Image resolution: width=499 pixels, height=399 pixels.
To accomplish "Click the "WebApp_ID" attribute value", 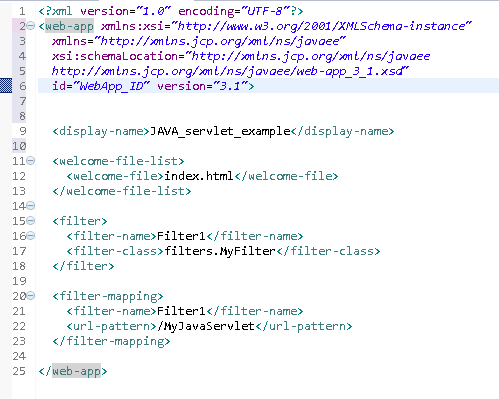I will coord(111,86).
